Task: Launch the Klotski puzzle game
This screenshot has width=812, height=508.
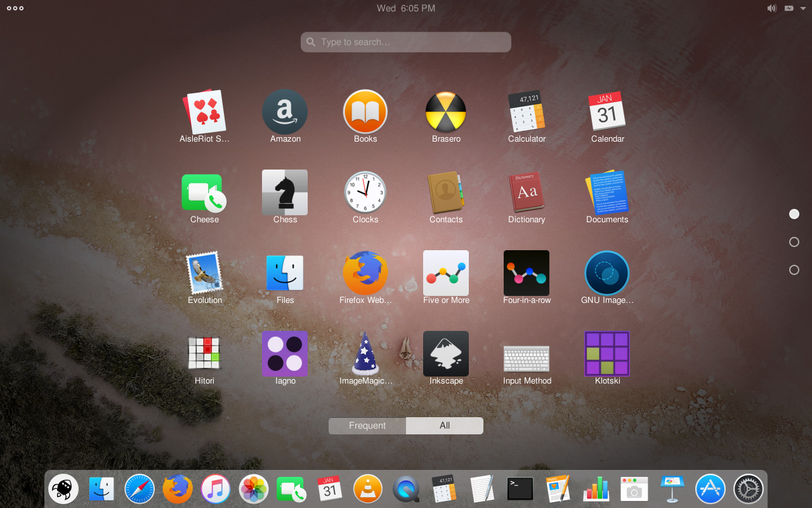Action: click(607, 354)
